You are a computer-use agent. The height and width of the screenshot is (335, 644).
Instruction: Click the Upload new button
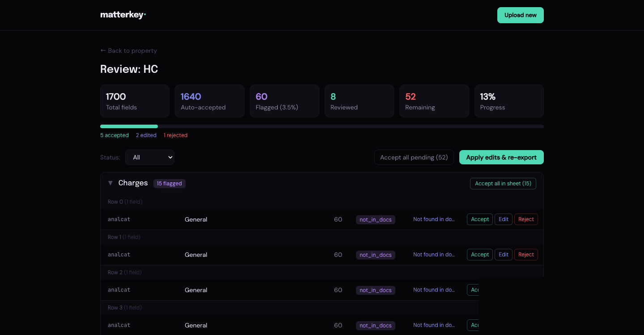(520, 15)
